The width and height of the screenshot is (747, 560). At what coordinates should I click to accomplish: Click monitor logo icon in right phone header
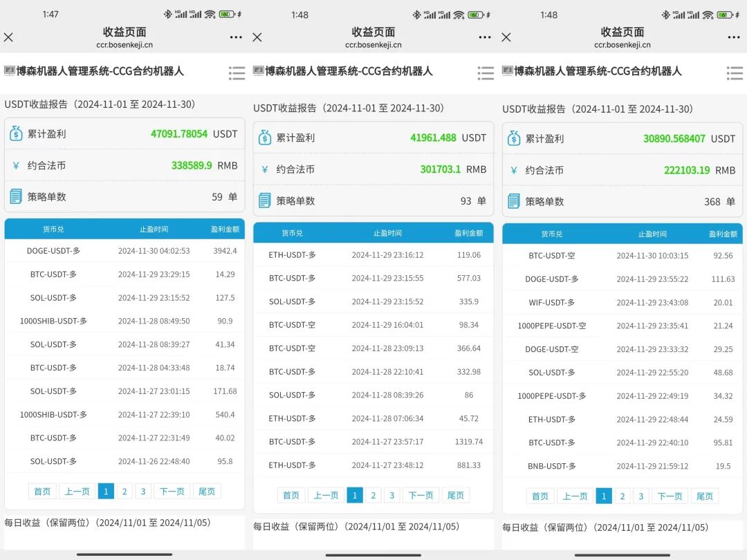(x=508, y=71)
